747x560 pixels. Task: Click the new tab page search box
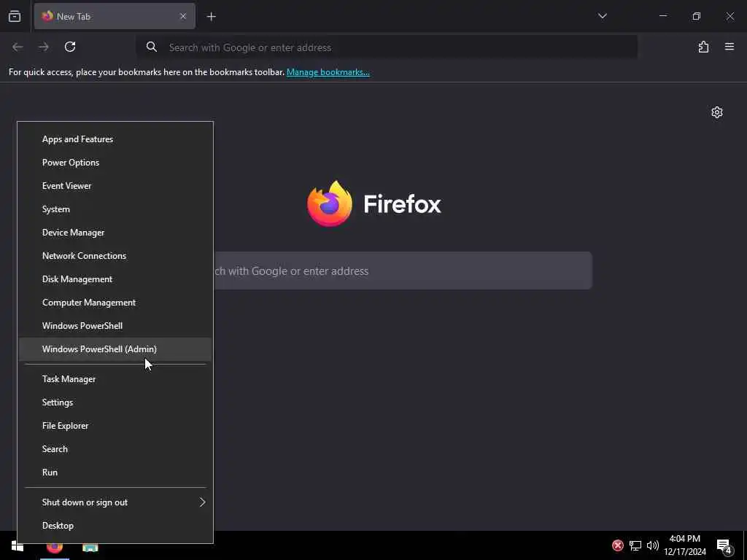tap(403, 271)
